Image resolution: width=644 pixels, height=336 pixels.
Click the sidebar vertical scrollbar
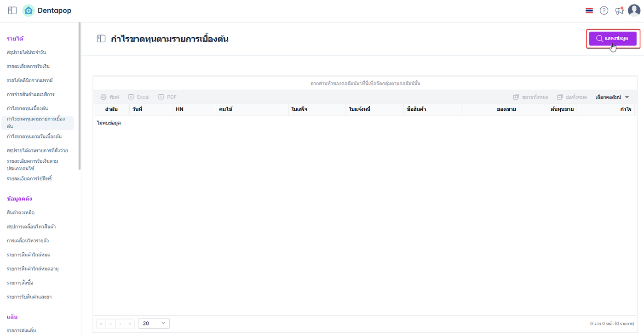coord(80,97)
